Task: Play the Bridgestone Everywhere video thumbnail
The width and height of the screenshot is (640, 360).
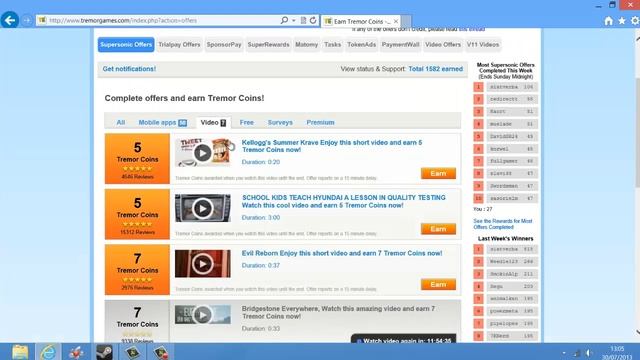Action: click(x=203, y=315)
